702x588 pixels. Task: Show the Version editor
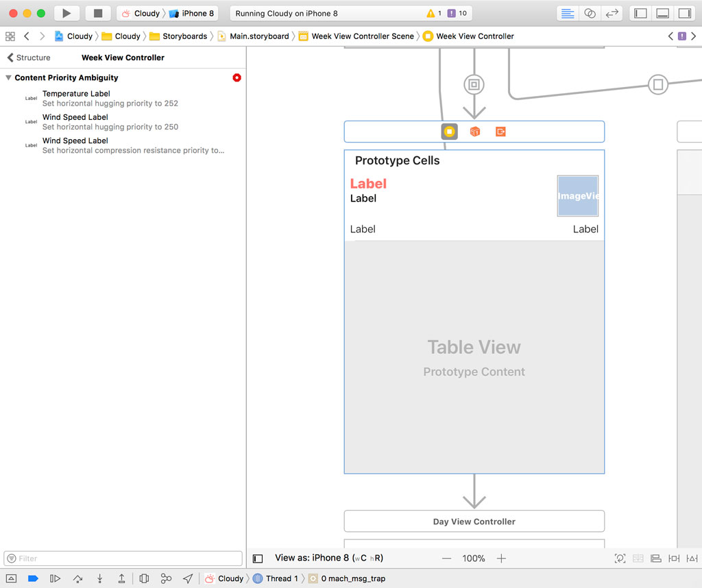(x=612, y=13)
